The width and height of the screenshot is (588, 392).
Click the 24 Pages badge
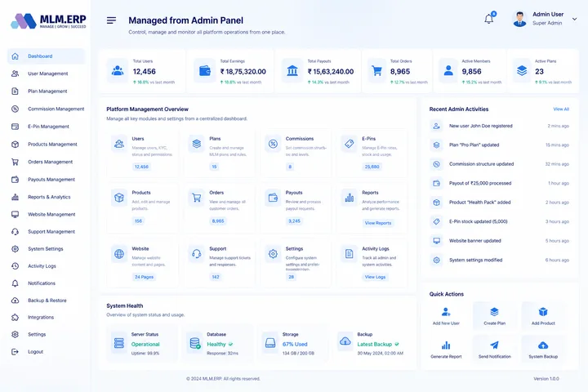[x=144, y=277]
